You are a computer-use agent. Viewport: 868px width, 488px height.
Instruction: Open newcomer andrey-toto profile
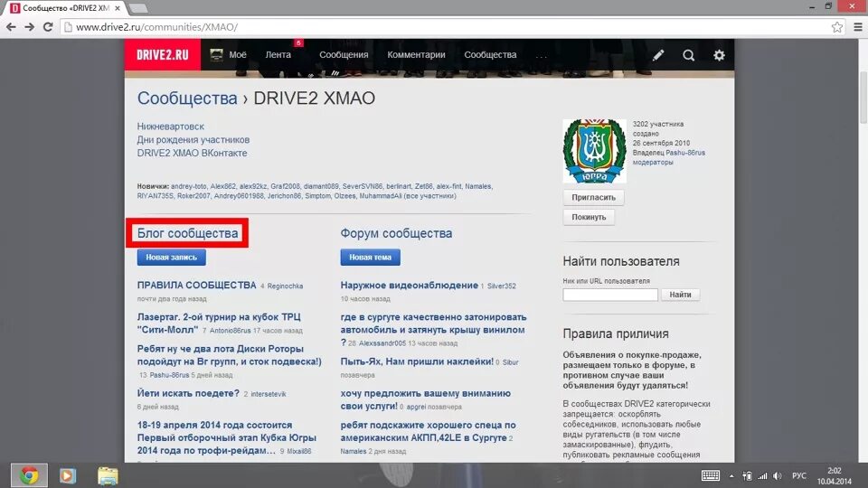[x=189, y=186]
